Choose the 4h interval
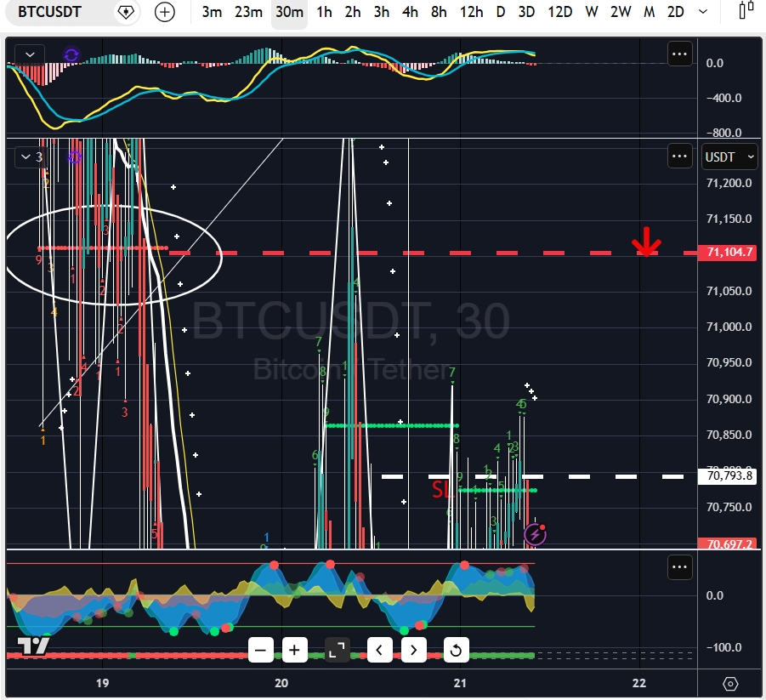This screenshot has width=766, height=700. coord(410,12)
